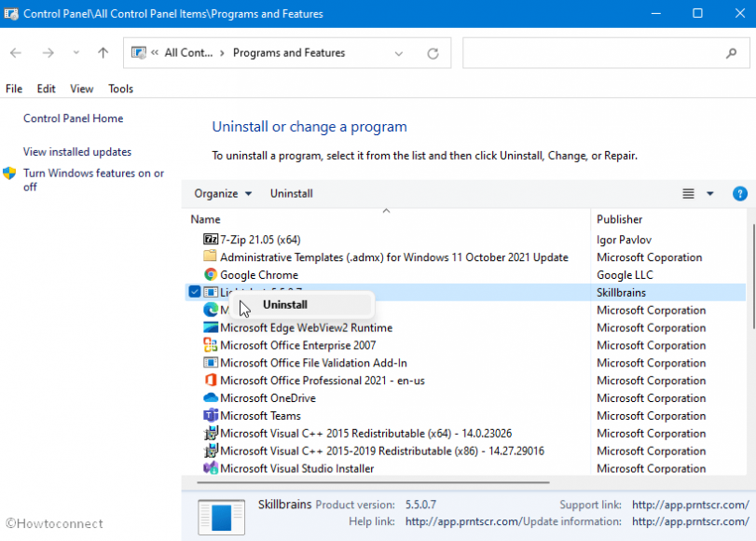The width and height of the screenshot is (756, 541).
Task: Click the Google Chrome icon in the list
Action: [213, 275]
